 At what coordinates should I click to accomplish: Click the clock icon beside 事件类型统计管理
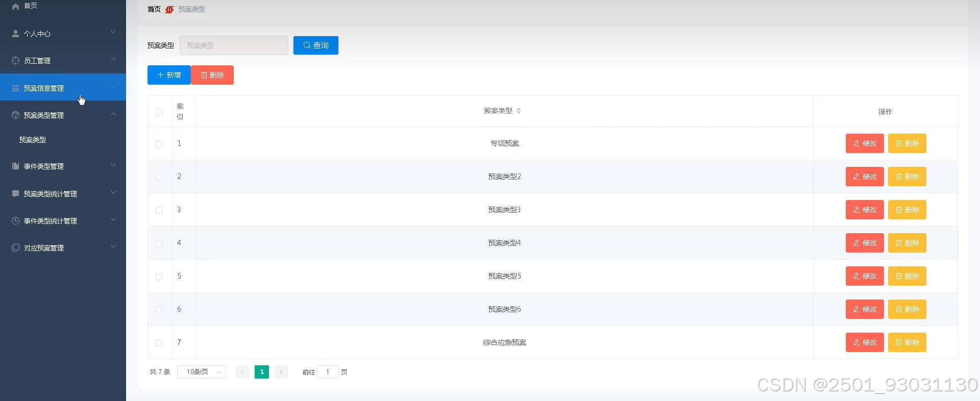pyautogui.click(x=15, y=221)
